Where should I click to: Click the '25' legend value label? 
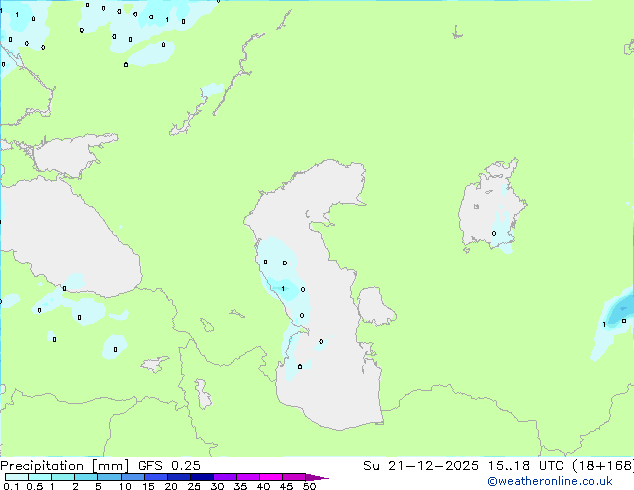(x=194, y=486)
